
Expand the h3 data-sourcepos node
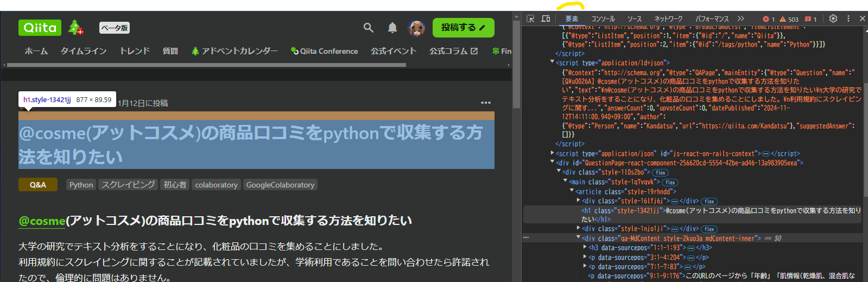click(585, 247)
